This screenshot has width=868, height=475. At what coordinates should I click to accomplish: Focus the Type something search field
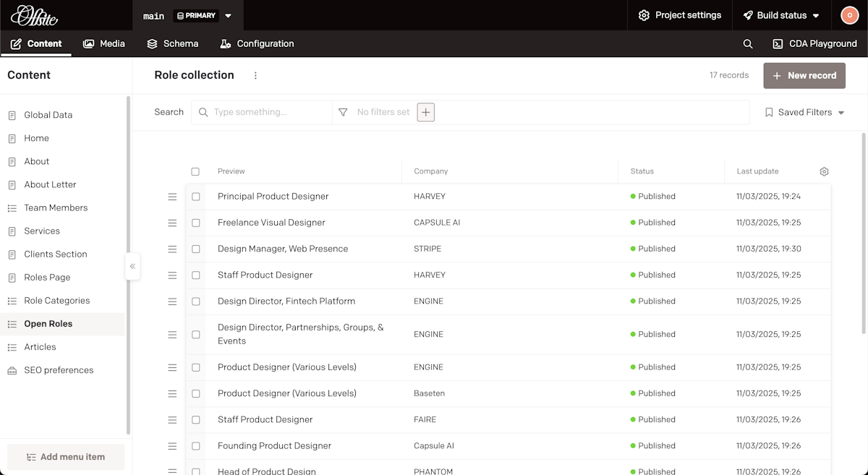(x=268, y=112)
